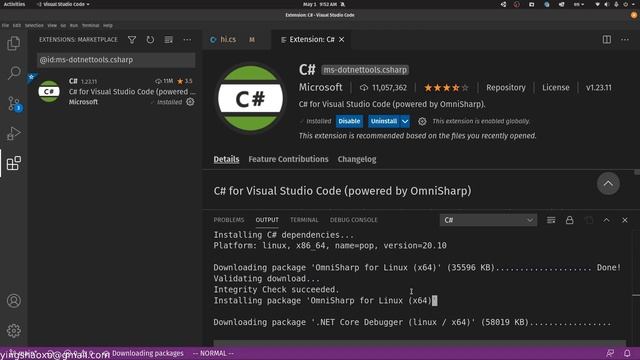Open the manage gear on C# list item
640x360 pixels.
pos(190,102)
